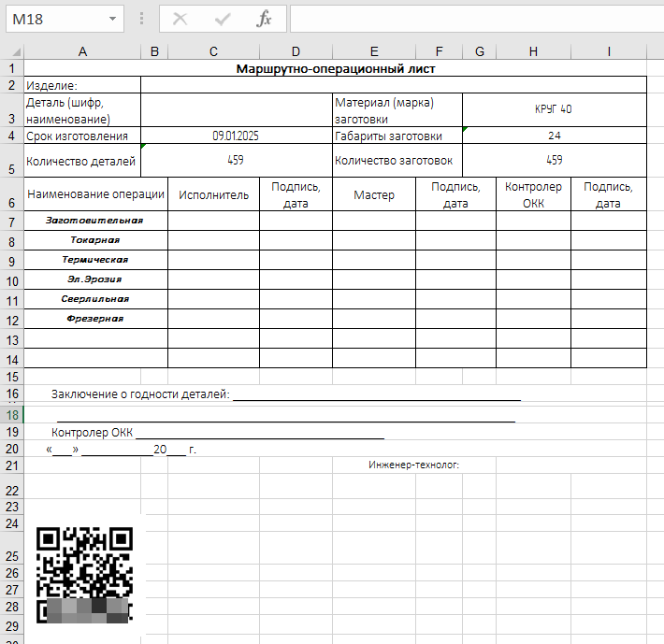Click the date cell '09.01.2025'

tap(237, 136)
